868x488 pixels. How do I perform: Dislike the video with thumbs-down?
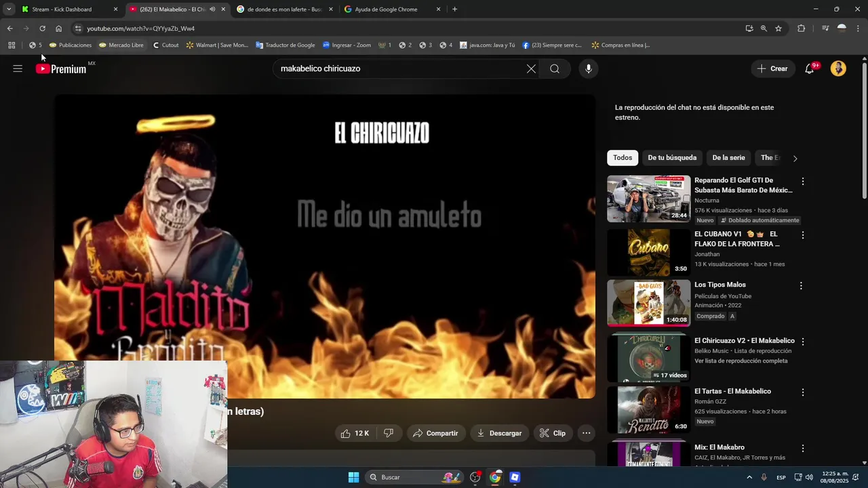pos(389,433)
